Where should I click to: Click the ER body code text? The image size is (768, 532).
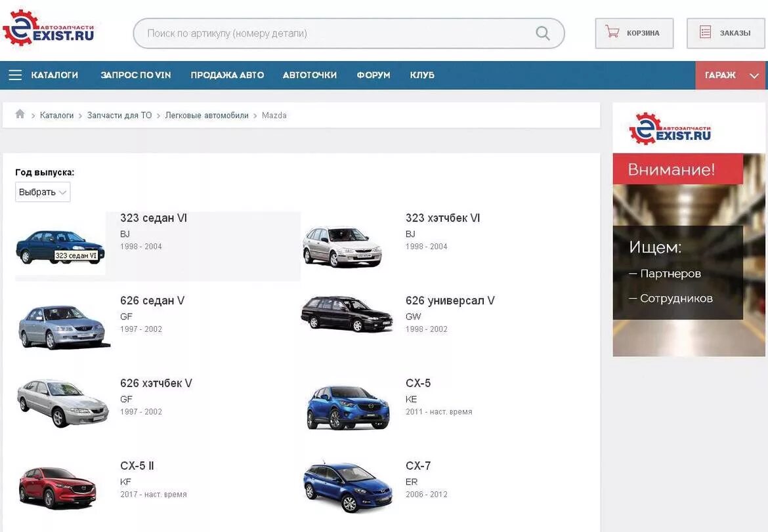[412, 482]
